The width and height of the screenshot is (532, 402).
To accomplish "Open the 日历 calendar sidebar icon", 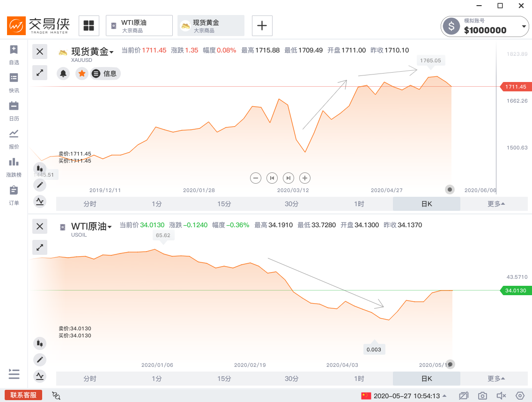I will click(x=14, y=110).
